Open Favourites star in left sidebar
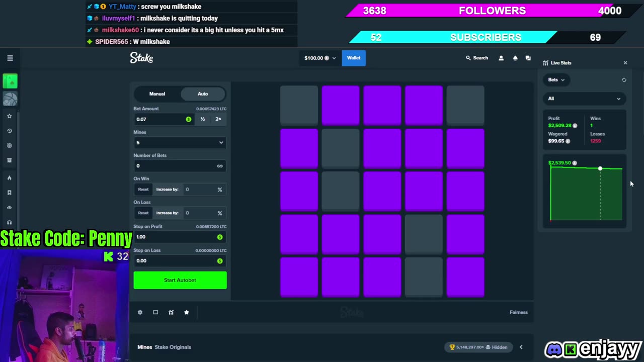The image size is (644, 362). 9,116
